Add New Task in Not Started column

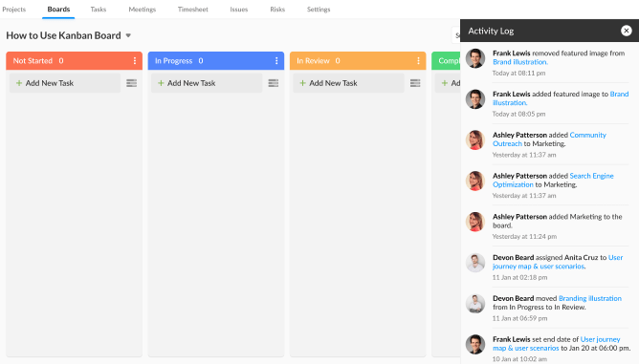pos(65,83)
